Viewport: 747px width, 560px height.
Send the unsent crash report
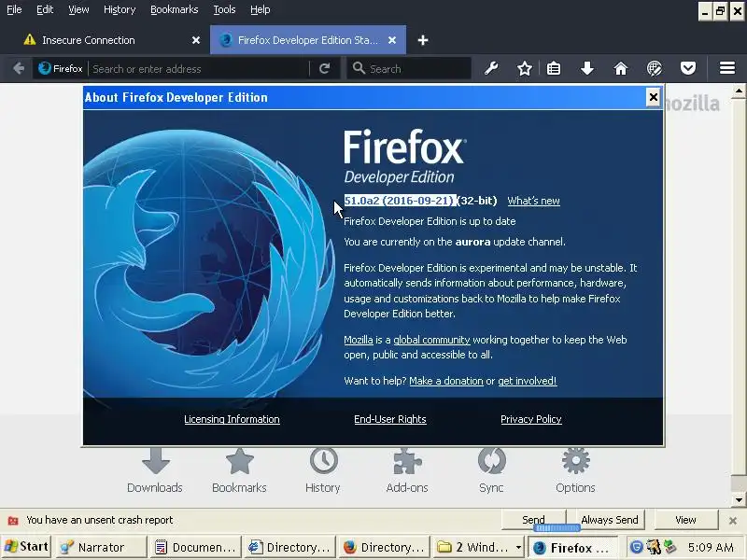click(533, 520)
